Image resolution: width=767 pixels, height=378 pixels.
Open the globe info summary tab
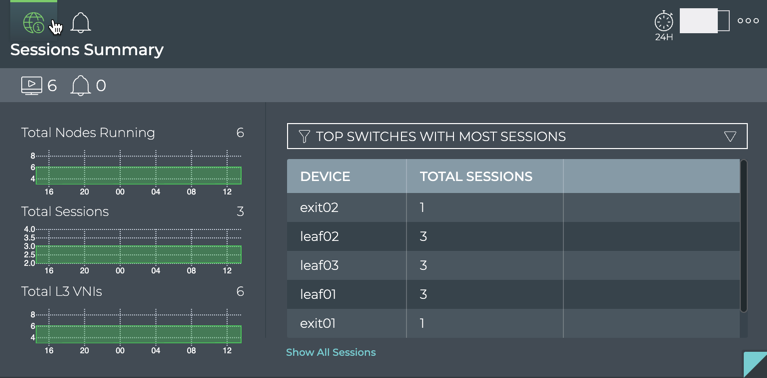[x=34, y=22]
